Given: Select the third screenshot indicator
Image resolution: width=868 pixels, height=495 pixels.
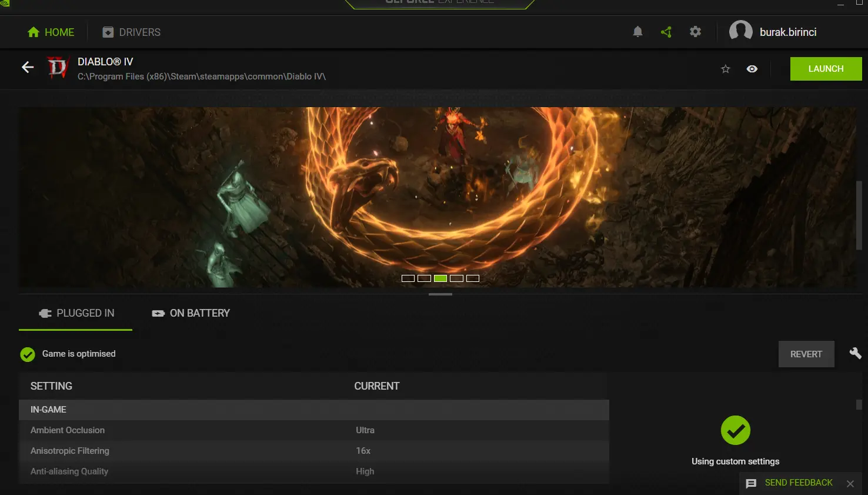Looking at the screenshot, I should coord(440,278).
